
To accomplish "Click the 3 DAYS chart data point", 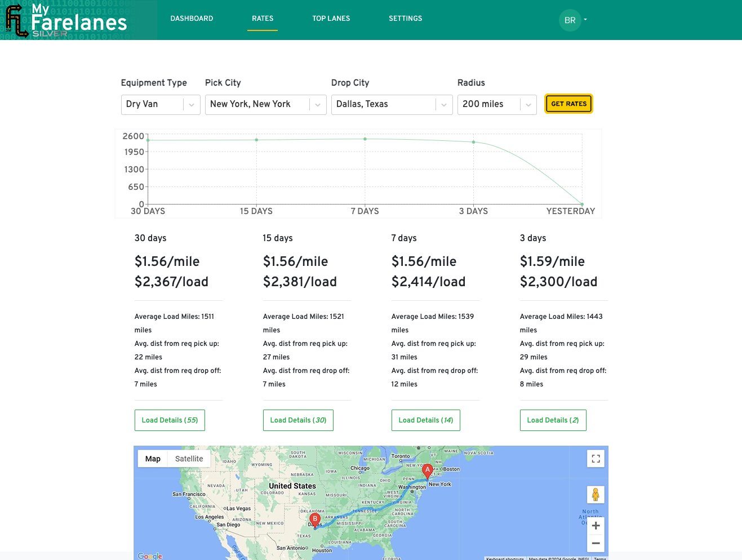I will [473, 142].
